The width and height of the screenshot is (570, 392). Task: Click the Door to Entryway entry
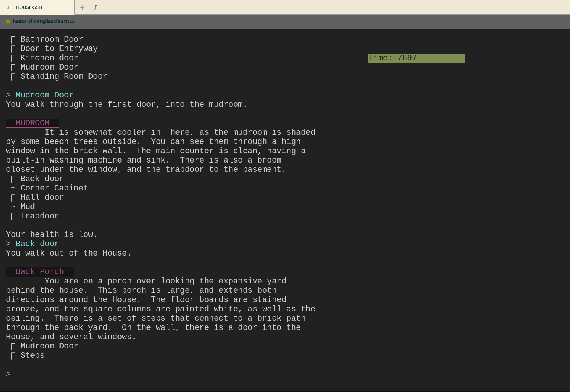point(59,49)
